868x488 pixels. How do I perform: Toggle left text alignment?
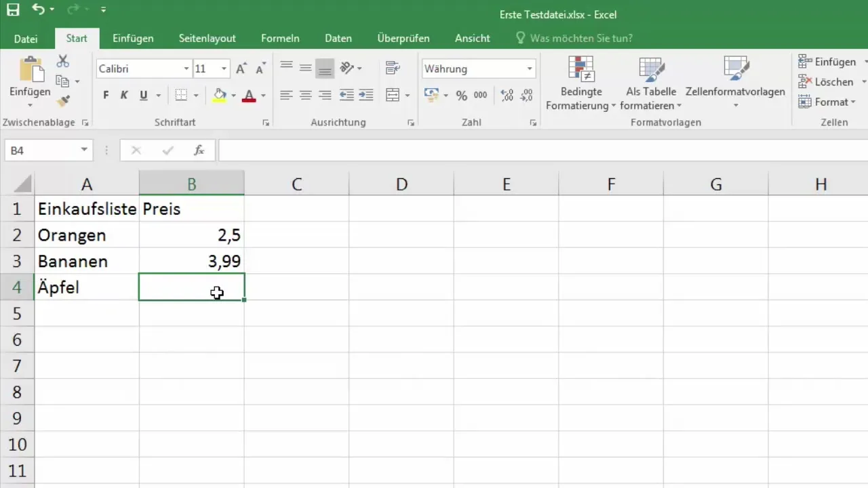tap(286, 96)
